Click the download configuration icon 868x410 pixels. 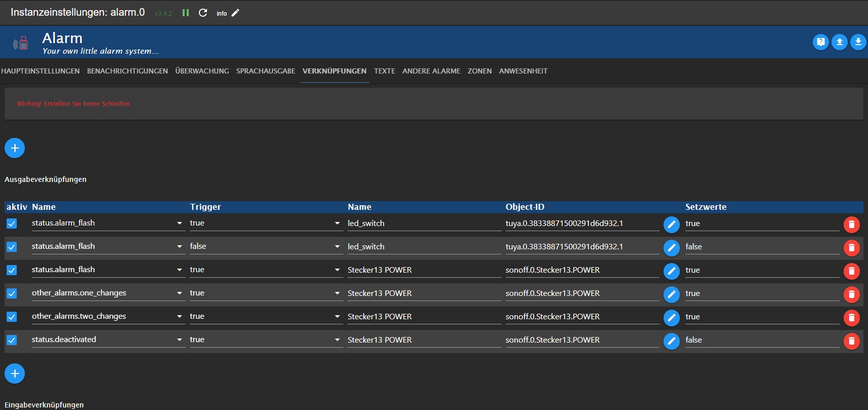point(858,42)
